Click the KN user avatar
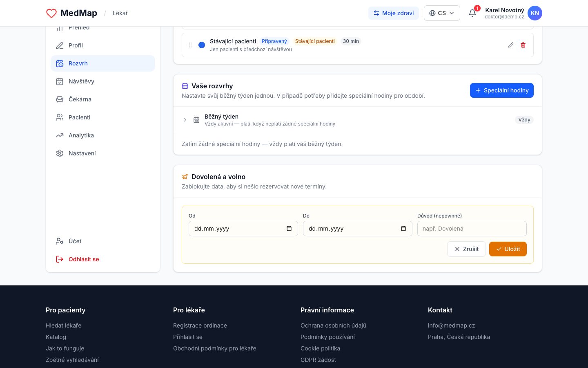 click(x=535, y=13)
